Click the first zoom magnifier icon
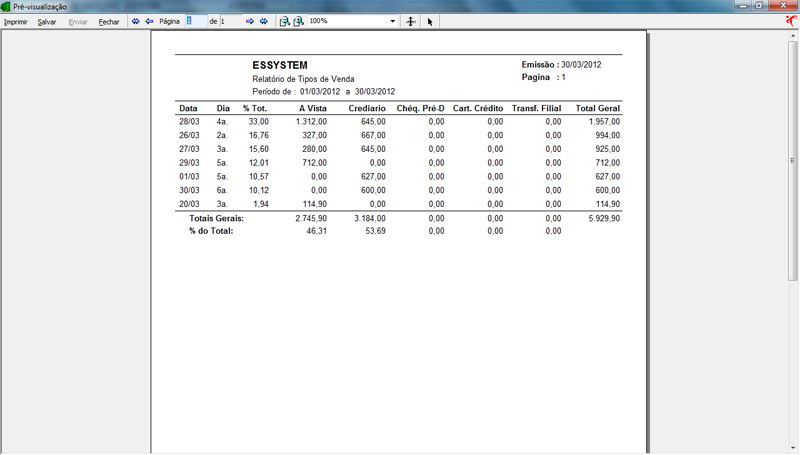 click(x=284, y=21)
